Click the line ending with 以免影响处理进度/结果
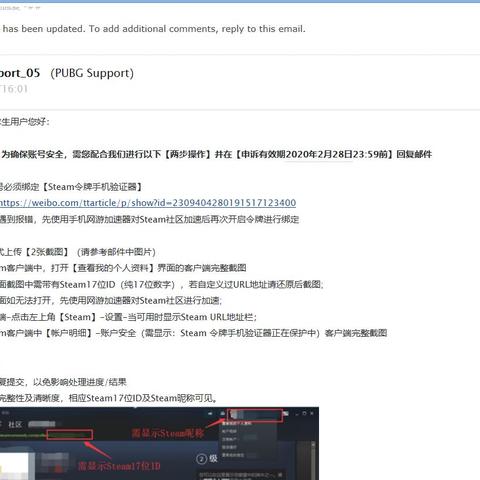480x480 pixels. (63, 382)
